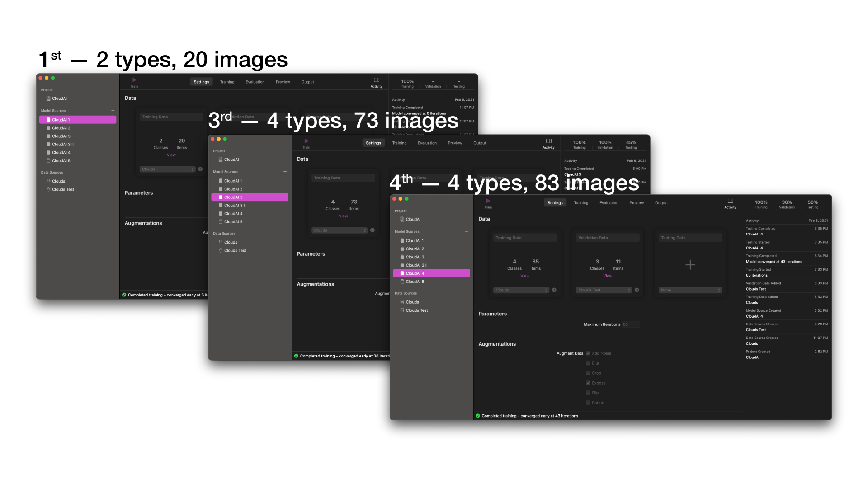Click the '60 iterations' activity entry
868x488 pixels.
(757, 275)
